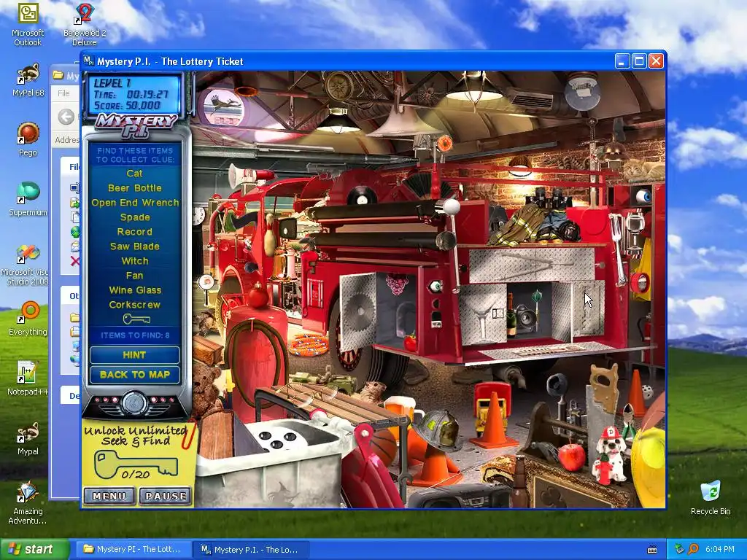Click the basketball under the bench
Viewport: 747px width, 560px height.
[382, 446]
